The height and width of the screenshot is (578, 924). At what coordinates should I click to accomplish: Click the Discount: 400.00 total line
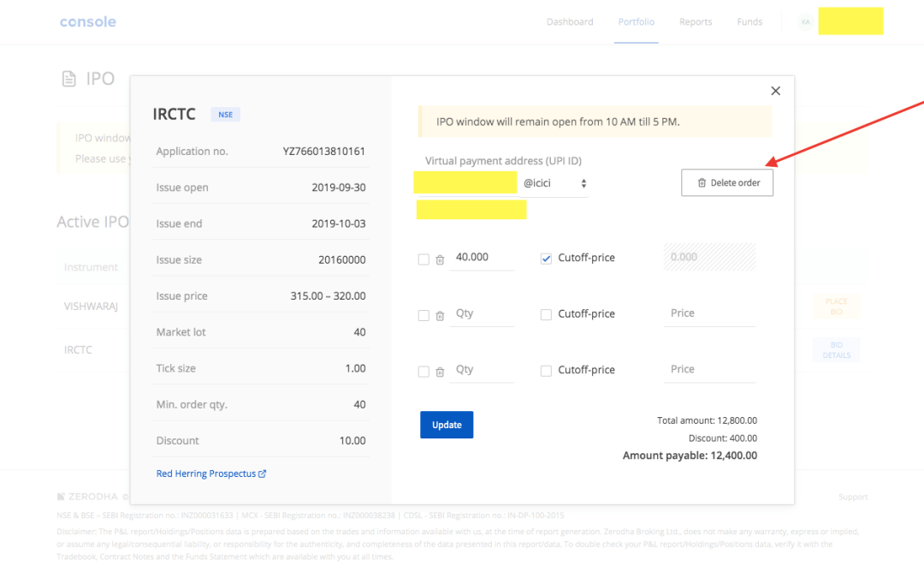(722, 438)
